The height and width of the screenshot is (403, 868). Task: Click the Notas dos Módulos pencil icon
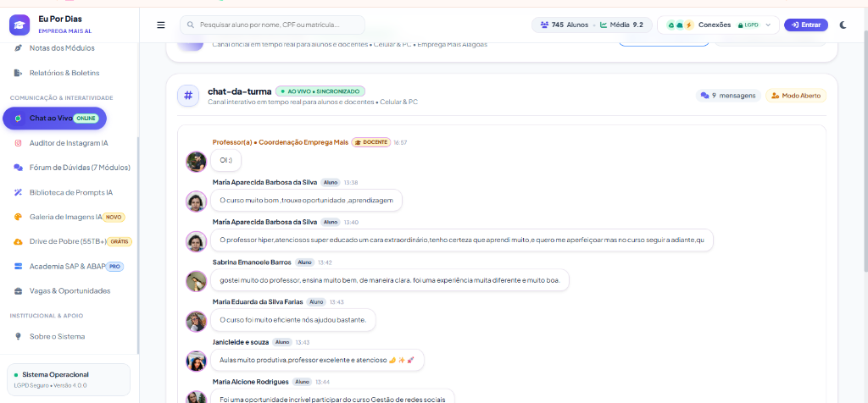(19, 48)
